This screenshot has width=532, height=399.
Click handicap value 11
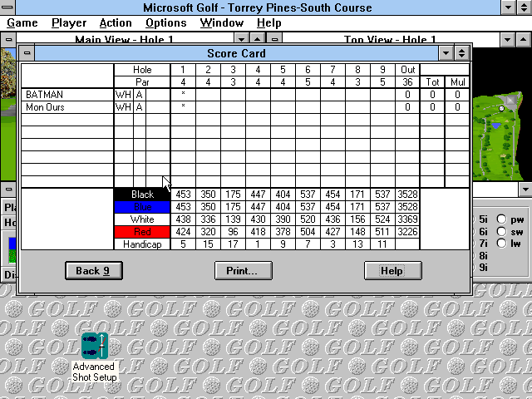pyautogui.click(x=382, y=244)
